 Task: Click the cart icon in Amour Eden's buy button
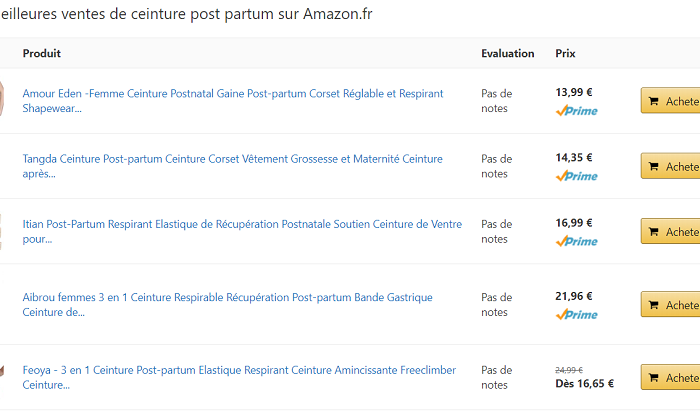click(x=654, y=101)
